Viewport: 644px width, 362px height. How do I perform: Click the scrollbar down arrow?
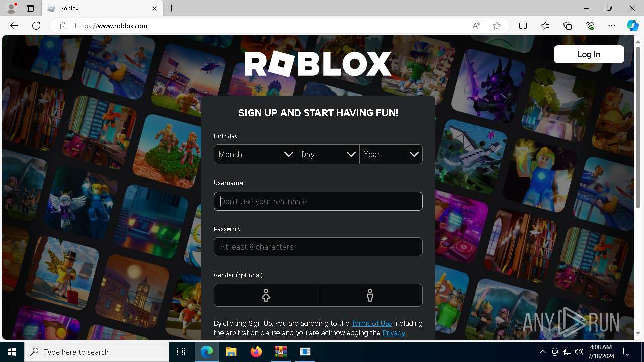[x=638, y=334]
